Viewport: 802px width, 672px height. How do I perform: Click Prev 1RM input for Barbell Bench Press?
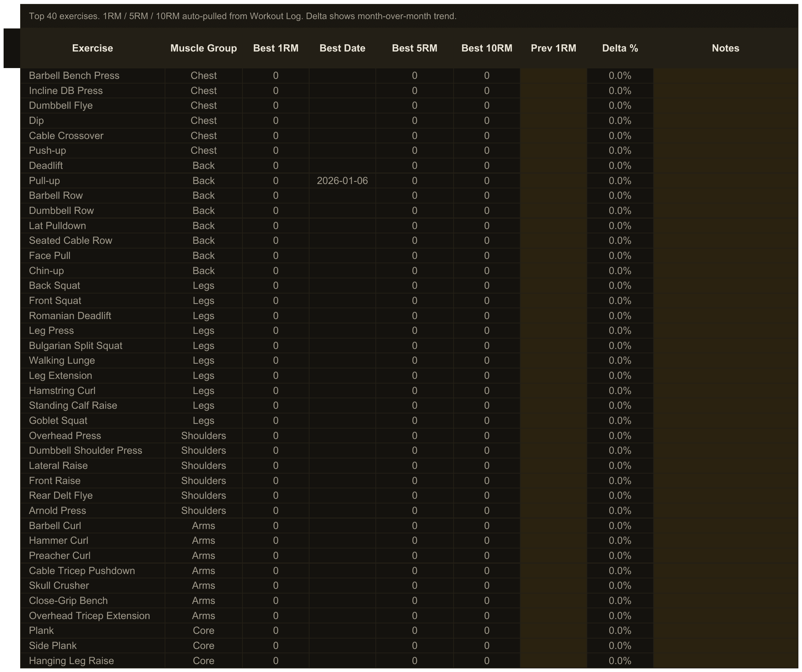[553, 76]
